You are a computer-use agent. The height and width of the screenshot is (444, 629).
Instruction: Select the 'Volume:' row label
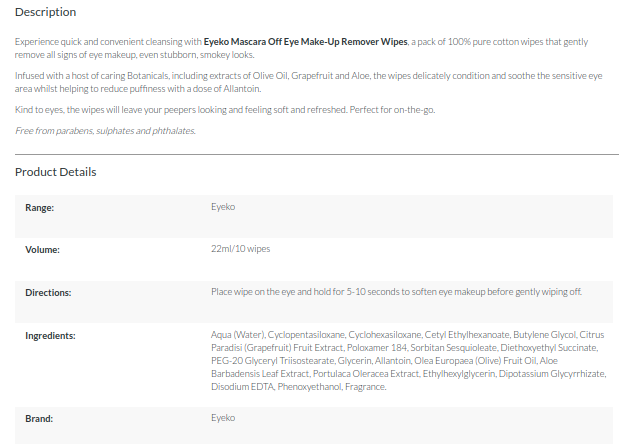[x=43, y=249]
